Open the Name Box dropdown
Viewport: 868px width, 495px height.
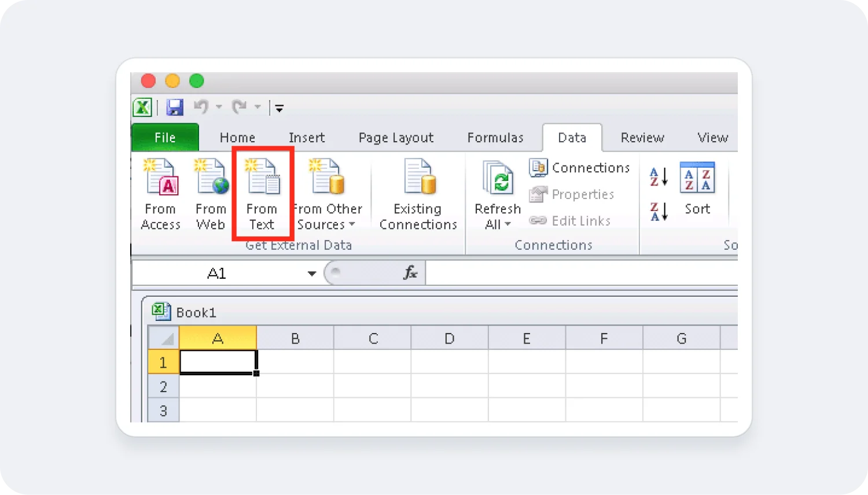pyautogui.click(x=311, y=272)
